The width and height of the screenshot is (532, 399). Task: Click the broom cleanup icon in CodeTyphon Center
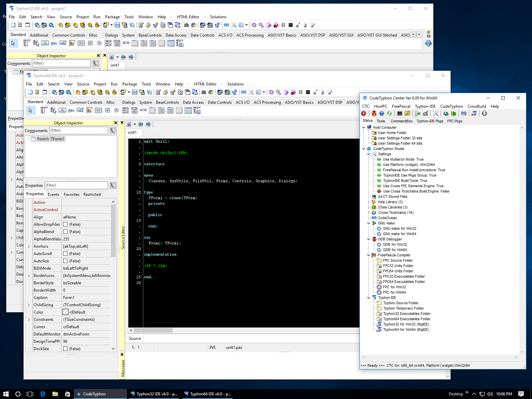click(x=425, y=114)
